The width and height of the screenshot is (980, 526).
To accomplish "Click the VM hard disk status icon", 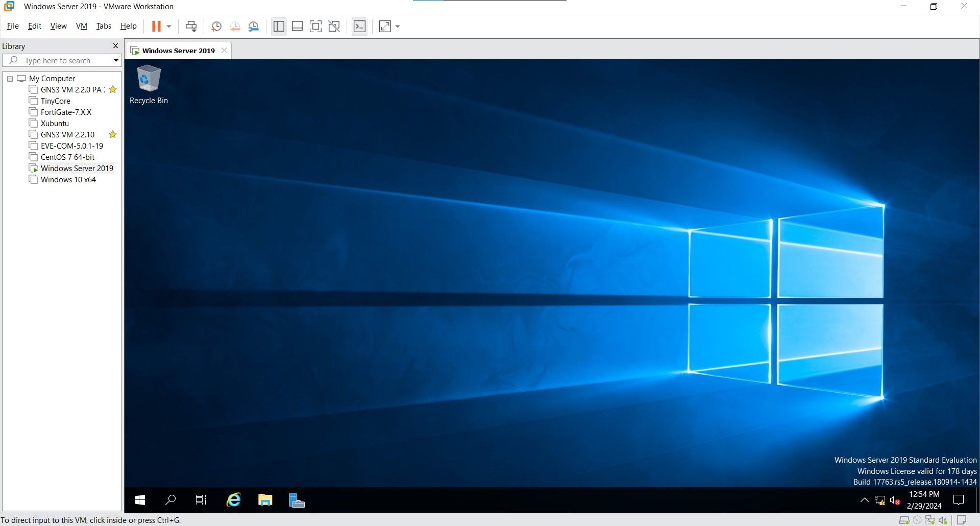I will click(x=904, y=520).
